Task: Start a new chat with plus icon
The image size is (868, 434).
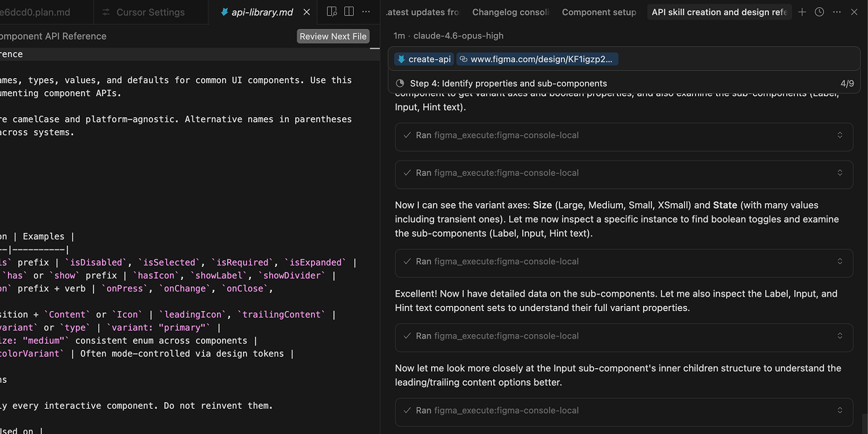Action: coord(802,12)
